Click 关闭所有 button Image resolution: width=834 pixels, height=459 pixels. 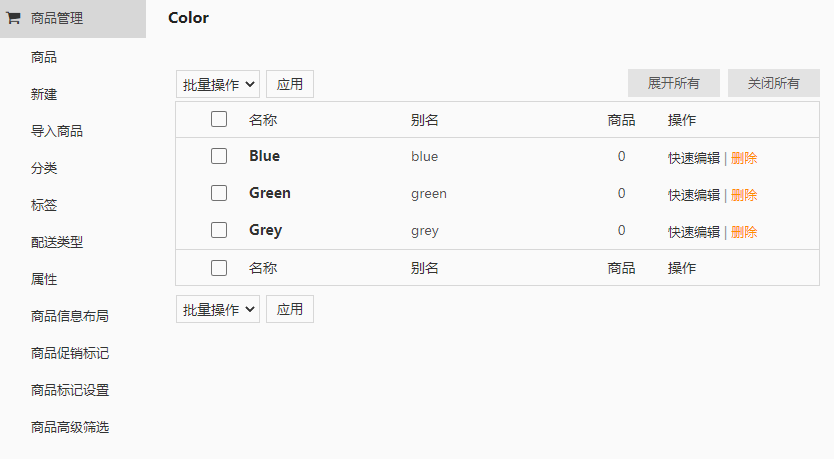773,83
